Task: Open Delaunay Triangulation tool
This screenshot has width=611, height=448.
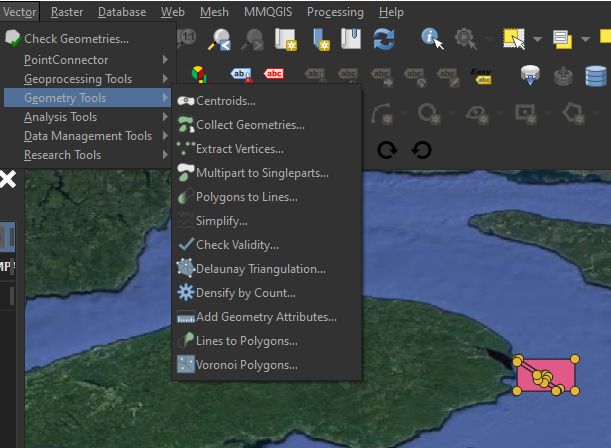Action: tap(267, 269)
